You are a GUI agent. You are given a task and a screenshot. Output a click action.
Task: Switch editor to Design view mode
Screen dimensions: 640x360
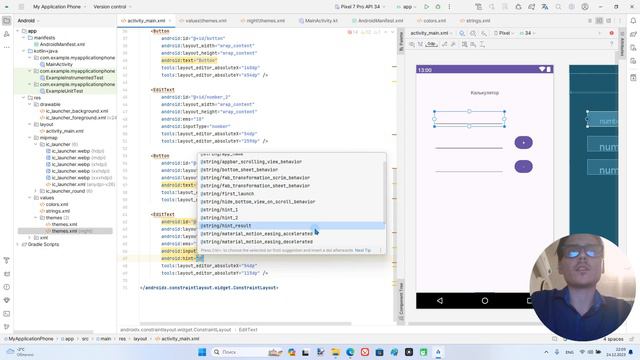pos(609,21)
